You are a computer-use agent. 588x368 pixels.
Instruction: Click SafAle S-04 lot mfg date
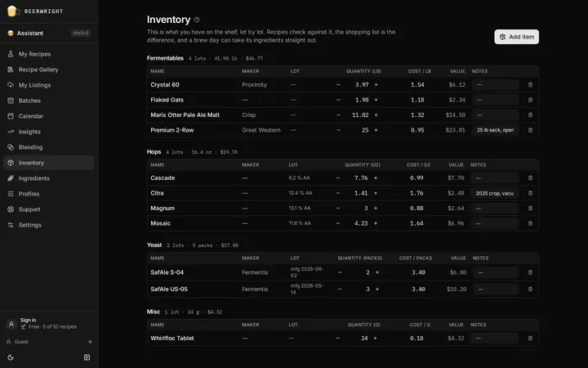pos(307,272)
